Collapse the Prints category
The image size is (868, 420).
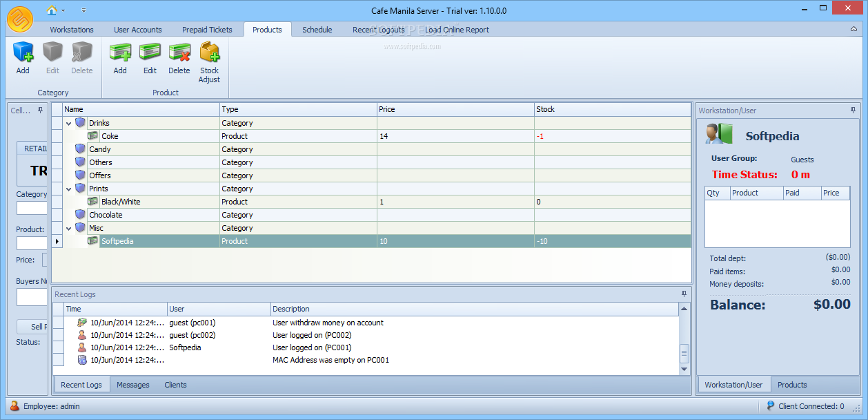click(69, 189)
